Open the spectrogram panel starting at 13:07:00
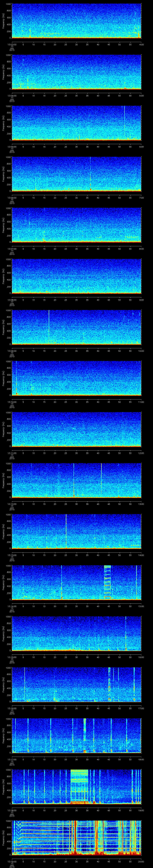Screen dimensions: 153x868 77,225
